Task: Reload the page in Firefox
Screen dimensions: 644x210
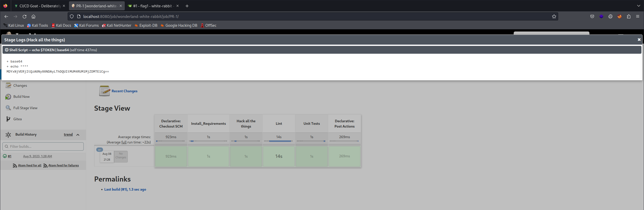Action: 24,16
